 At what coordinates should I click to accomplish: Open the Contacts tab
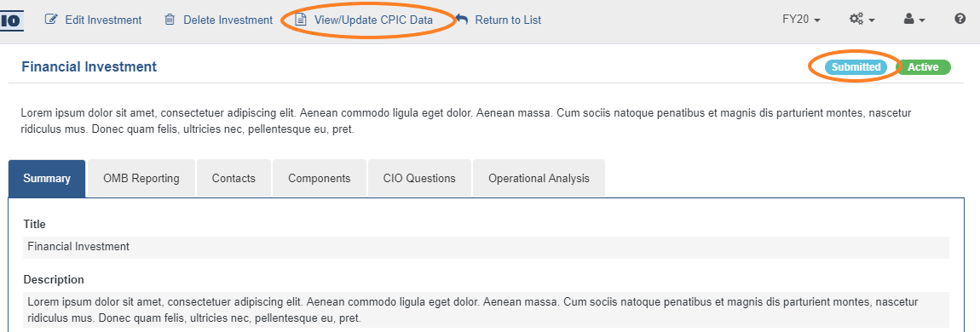click(233, 179)
